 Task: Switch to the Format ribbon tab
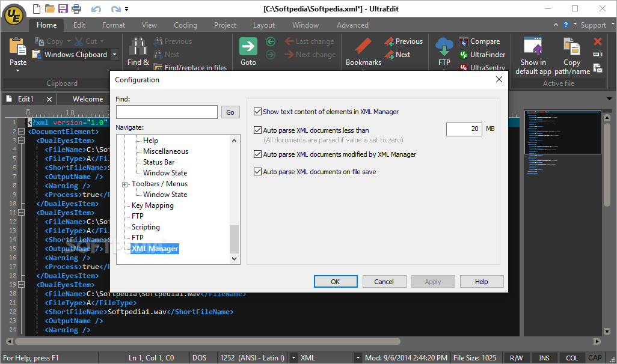pyautogui.click(x=113, y=25)
